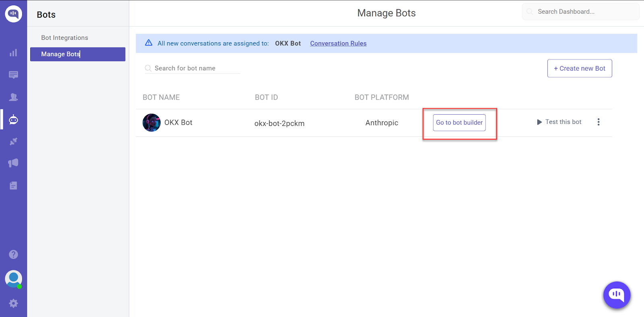Open the knowledge base document icon
The height and width of the screenshot is (317, 644).
click(13, 185)
